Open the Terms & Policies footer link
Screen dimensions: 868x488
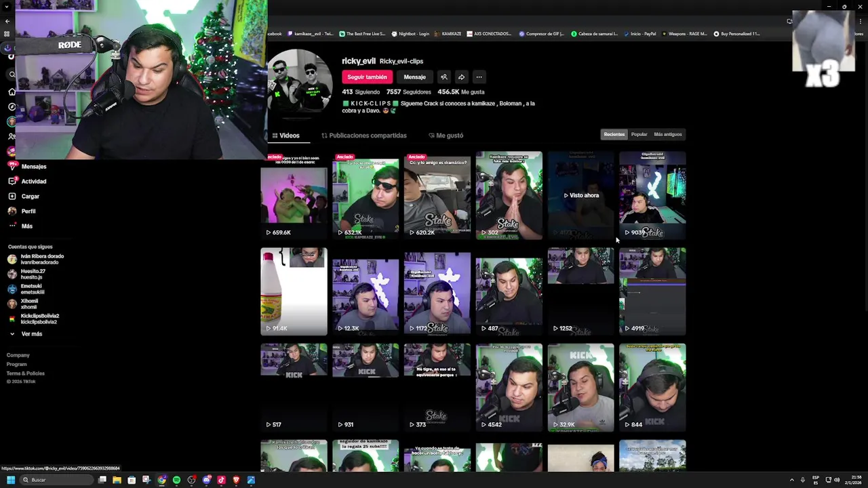pyautogui.click(x=26, y=373)
